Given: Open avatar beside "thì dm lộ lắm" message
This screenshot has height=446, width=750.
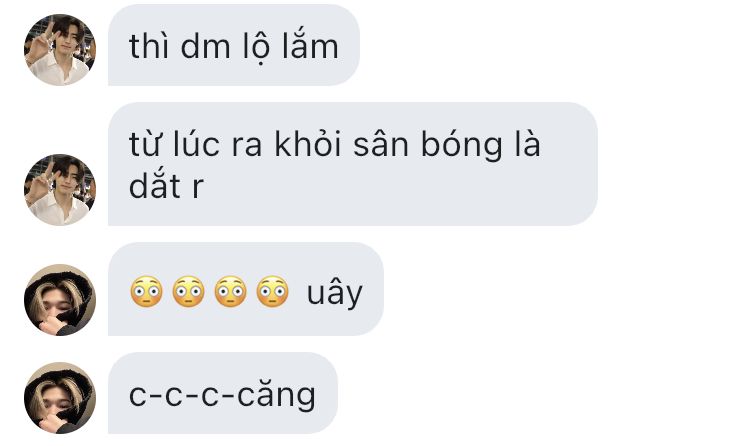Looking at the screenshot, I should click(60, 50).
